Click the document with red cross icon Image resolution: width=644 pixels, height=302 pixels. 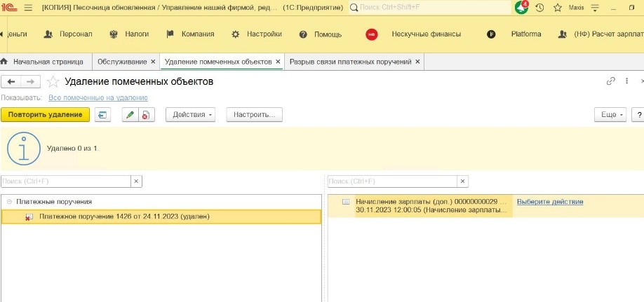(145, 115)
